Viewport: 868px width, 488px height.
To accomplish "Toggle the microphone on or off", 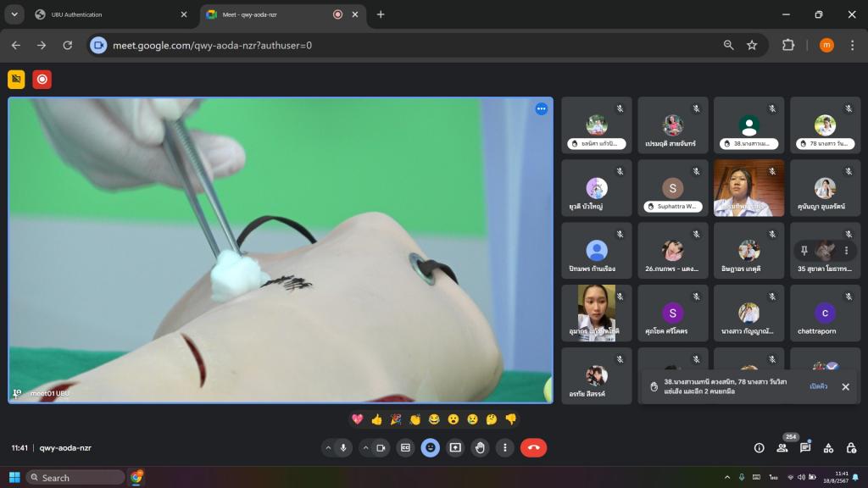I will coord(344,448).
